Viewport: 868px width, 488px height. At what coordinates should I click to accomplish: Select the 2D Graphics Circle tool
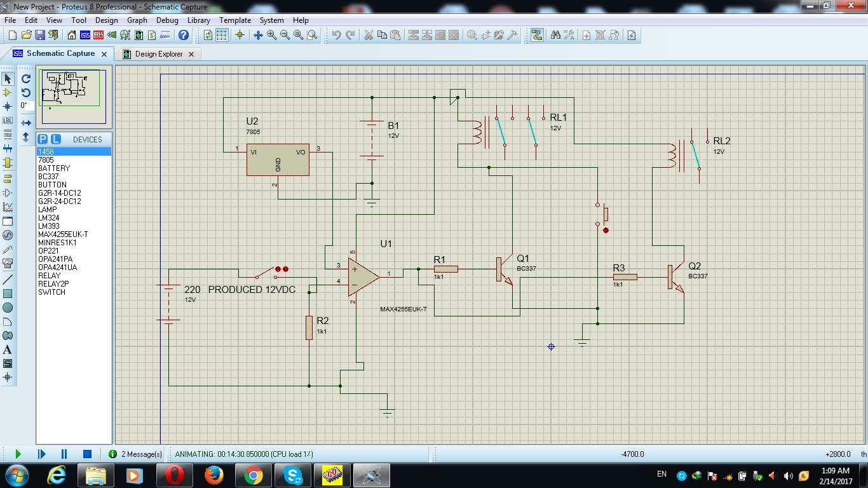pyautogui.click(x=8, y=308)
